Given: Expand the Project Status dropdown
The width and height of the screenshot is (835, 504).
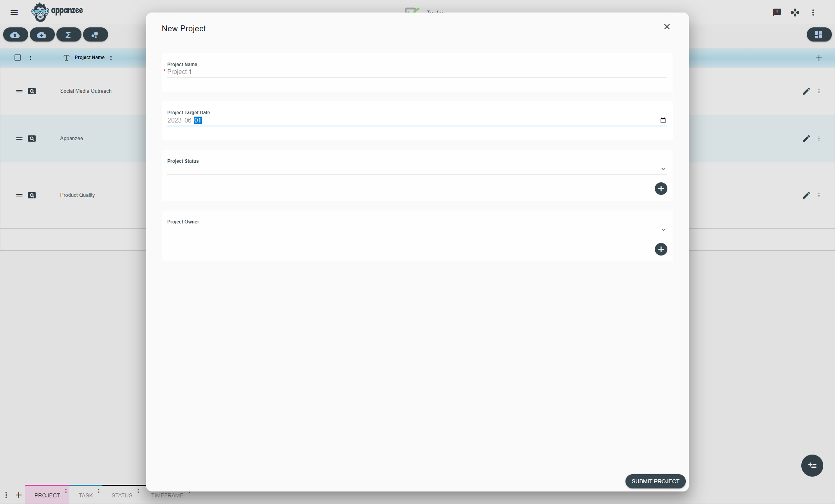Looking at the screenshot, I should pos(417,169).
